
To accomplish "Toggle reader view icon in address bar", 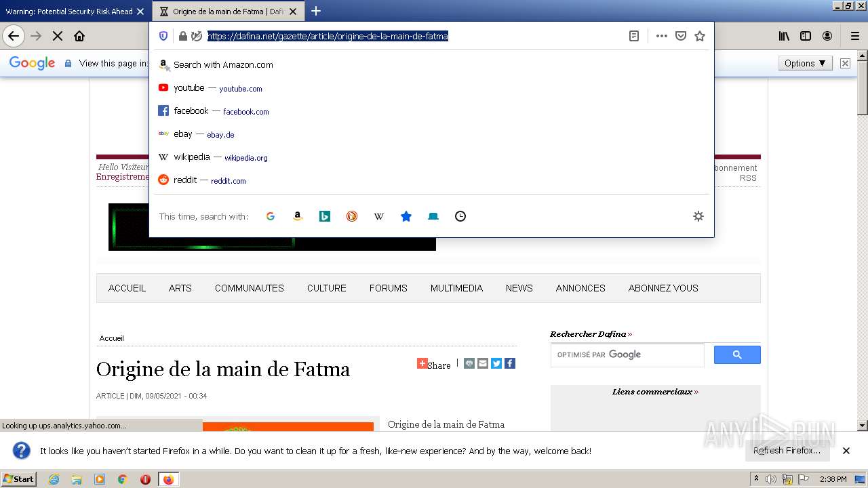I will [634, 36].
